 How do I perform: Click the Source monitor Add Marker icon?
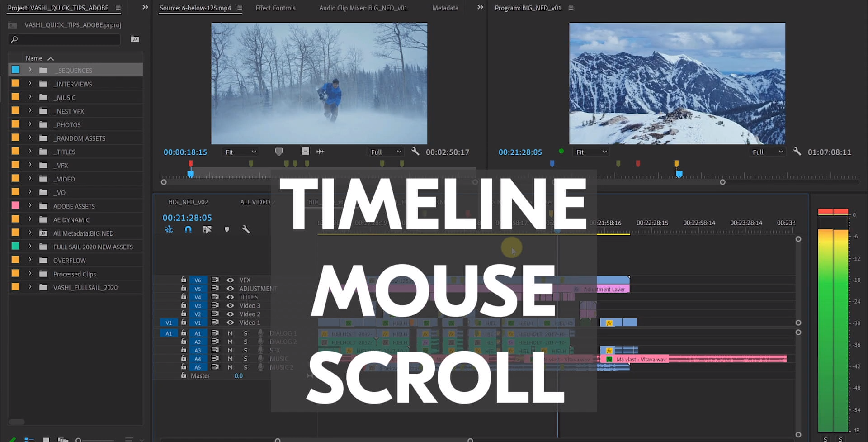coord(279,152)
